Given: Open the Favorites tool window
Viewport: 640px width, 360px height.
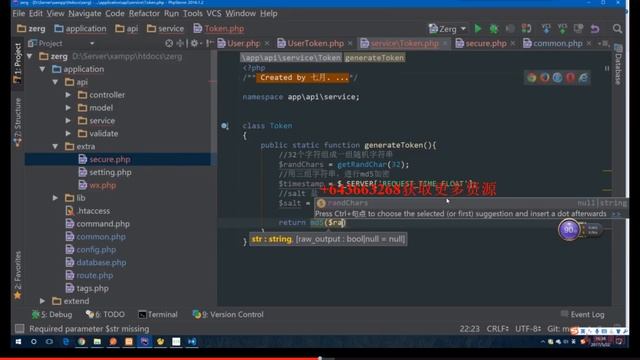Looking at the screenshot, I should (18, 276).
